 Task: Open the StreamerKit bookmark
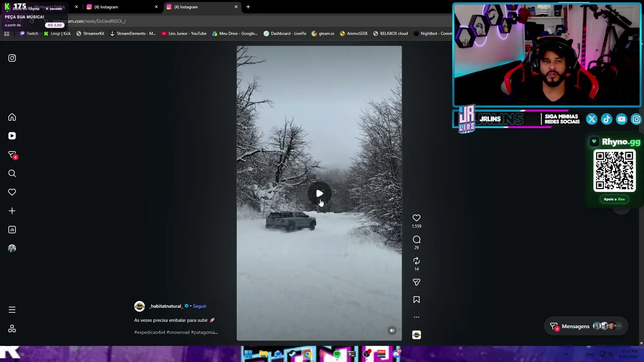pyautogui.click(x=90, y=34)
